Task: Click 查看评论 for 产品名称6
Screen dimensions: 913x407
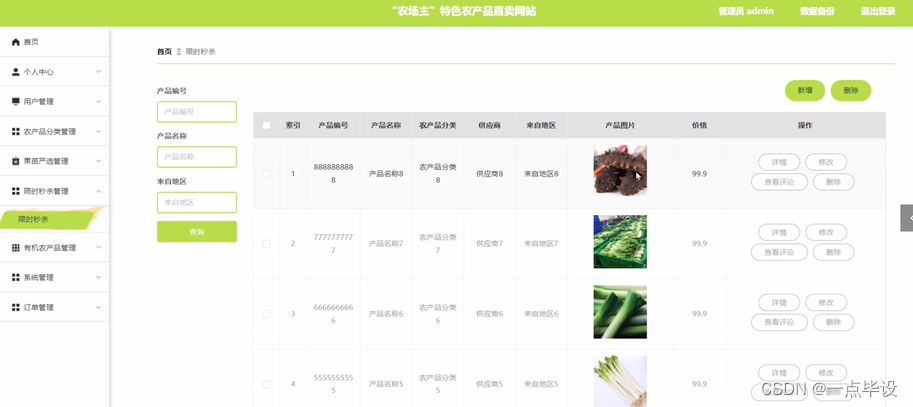Action: coord(779,323)
